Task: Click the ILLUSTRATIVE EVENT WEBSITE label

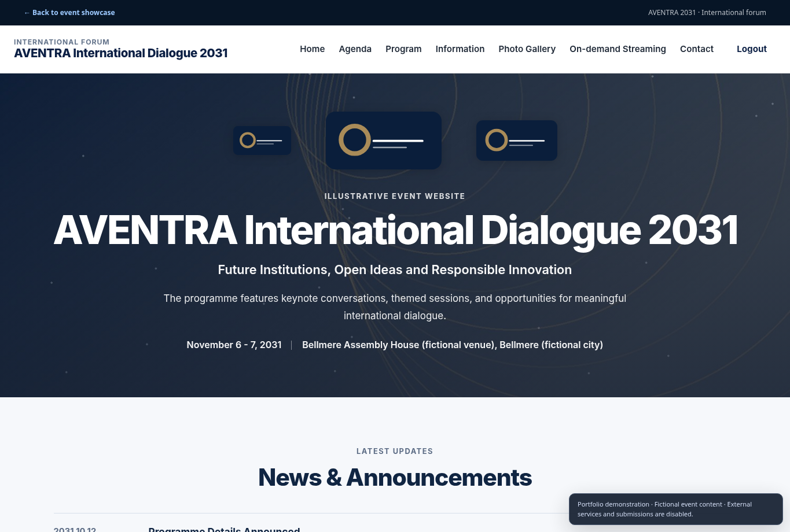Action: click(x=395, y=196)
